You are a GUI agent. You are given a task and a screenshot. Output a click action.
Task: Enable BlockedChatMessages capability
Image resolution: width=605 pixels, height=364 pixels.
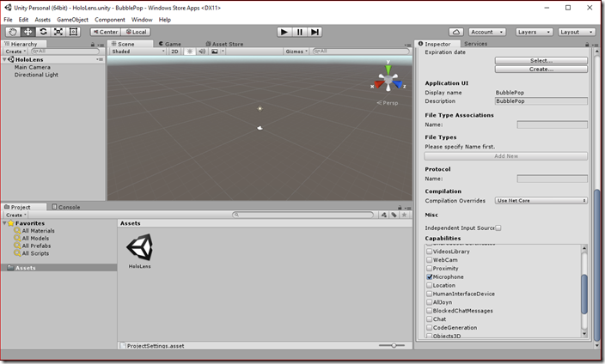[429, 311]
